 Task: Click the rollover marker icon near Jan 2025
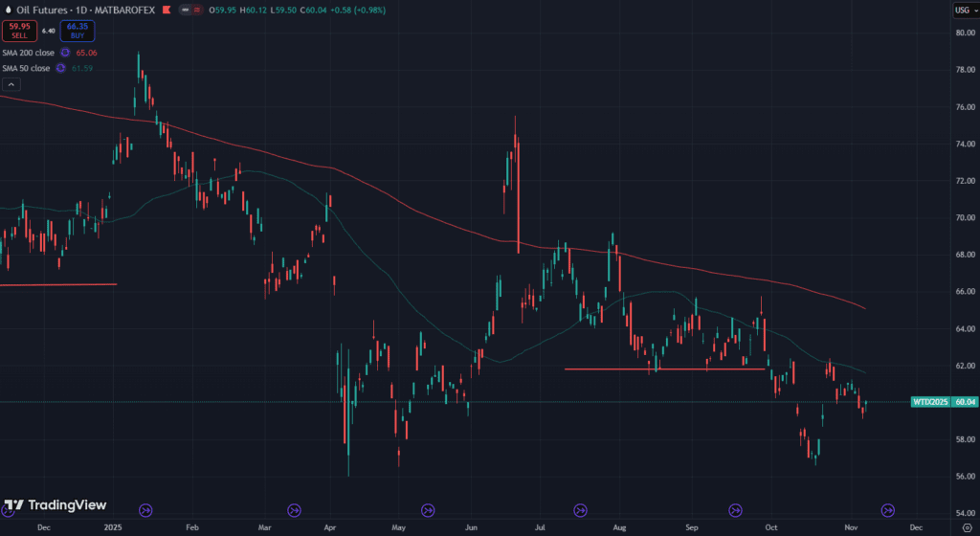coord(145,510)
